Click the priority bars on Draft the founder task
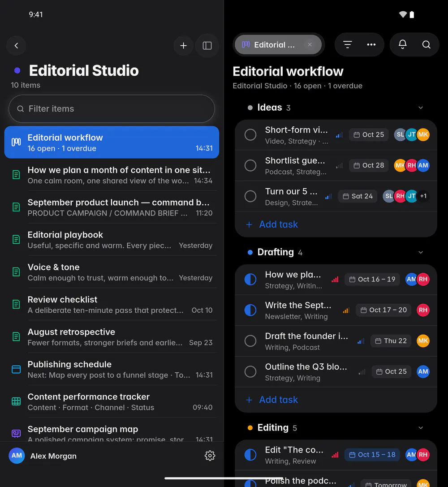This screenshot has width=448, height=487. tap(361, 341)
